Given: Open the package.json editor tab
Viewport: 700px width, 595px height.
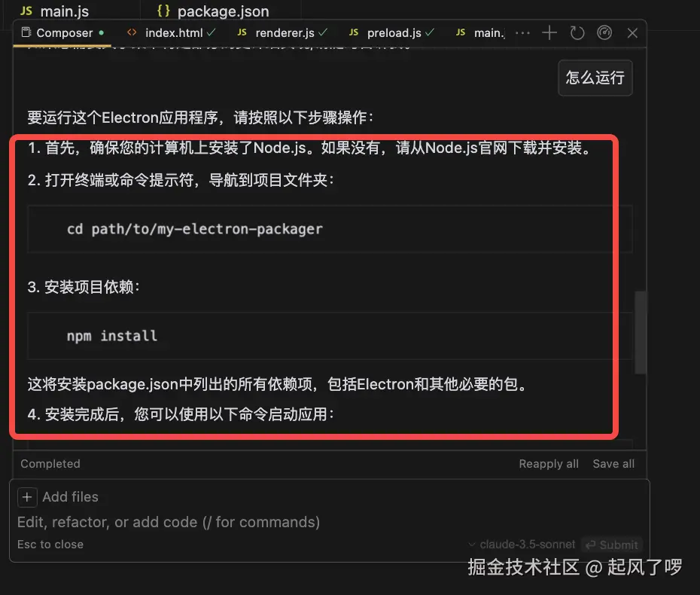Looking at the screenshot, I should coord(213,11).
